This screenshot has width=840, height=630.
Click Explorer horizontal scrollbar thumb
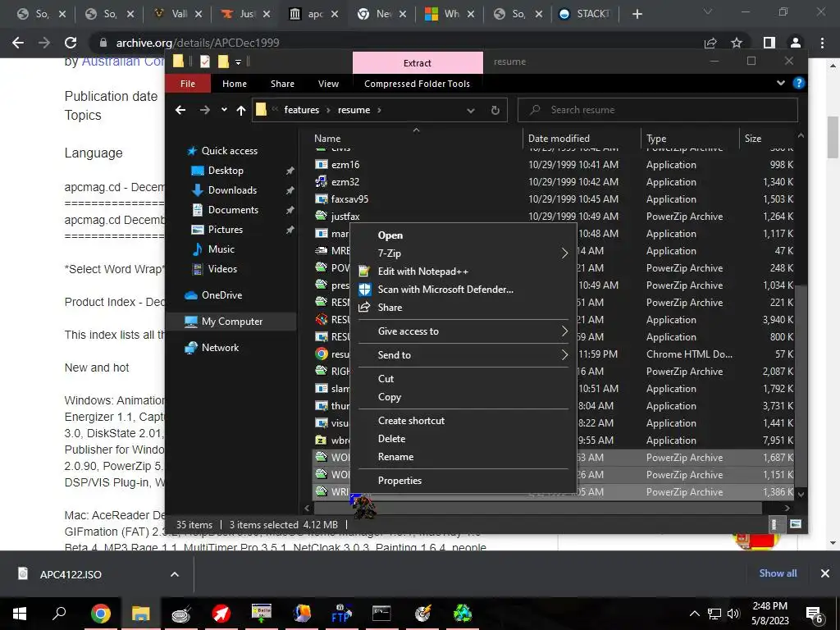537,507
